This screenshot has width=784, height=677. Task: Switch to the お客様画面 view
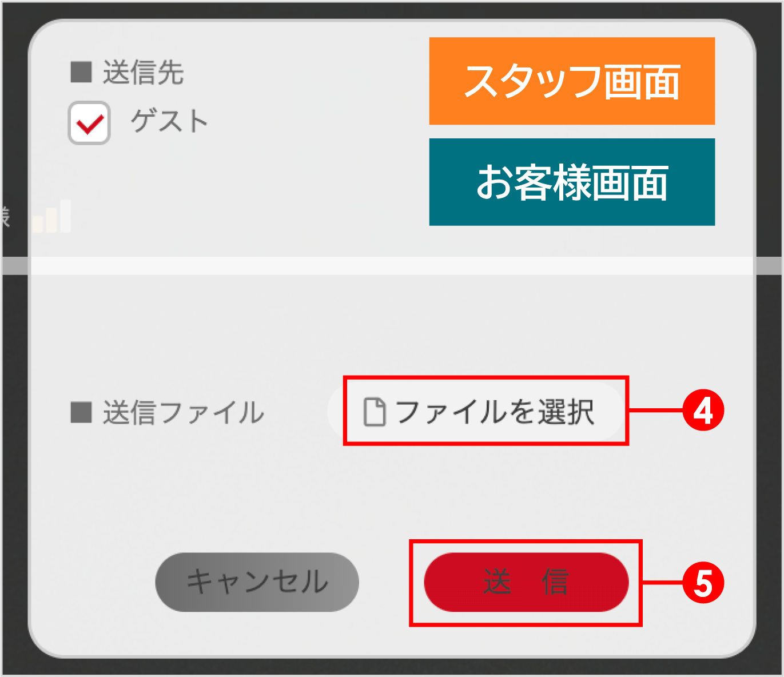click(x=571, y=182)
